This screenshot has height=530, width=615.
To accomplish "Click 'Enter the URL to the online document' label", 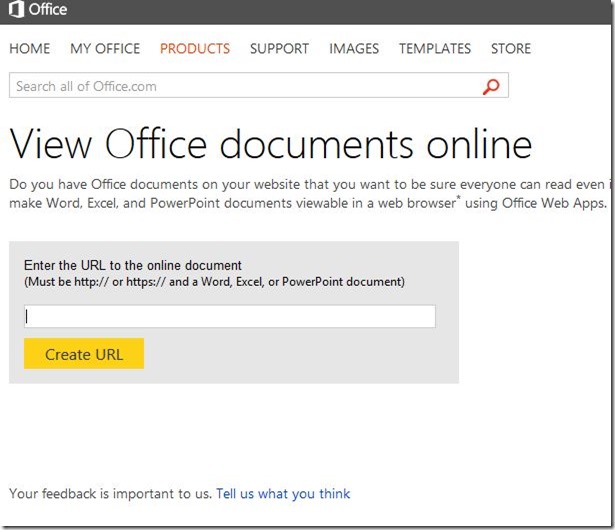I will click(133, 265).
